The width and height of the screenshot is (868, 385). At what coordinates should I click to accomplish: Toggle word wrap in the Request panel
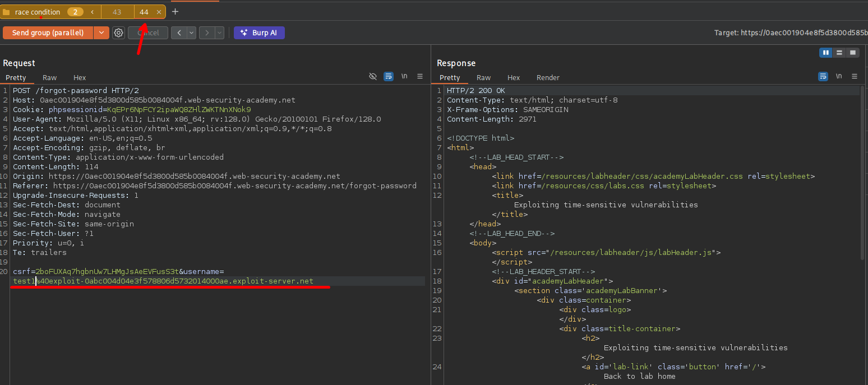pyautogui.click(x=389, y=77)
